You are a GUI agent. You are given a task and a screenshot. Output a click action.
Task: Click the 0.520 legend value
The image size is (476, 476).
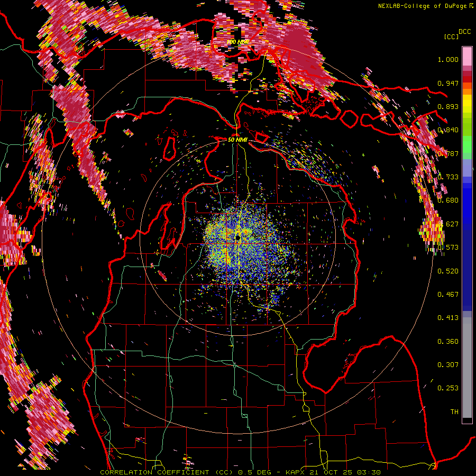pyautogui.click(x=448, y=271)
